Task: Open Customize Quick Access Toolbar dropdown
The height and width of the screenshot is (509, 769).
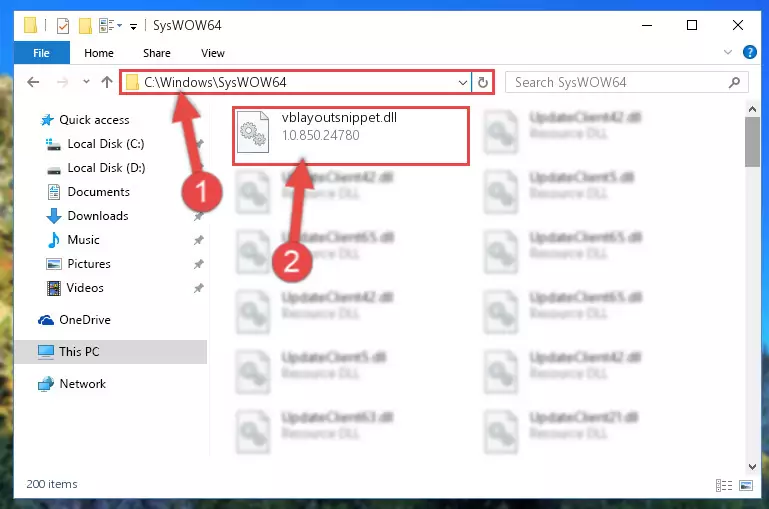Action: point(133,26)
